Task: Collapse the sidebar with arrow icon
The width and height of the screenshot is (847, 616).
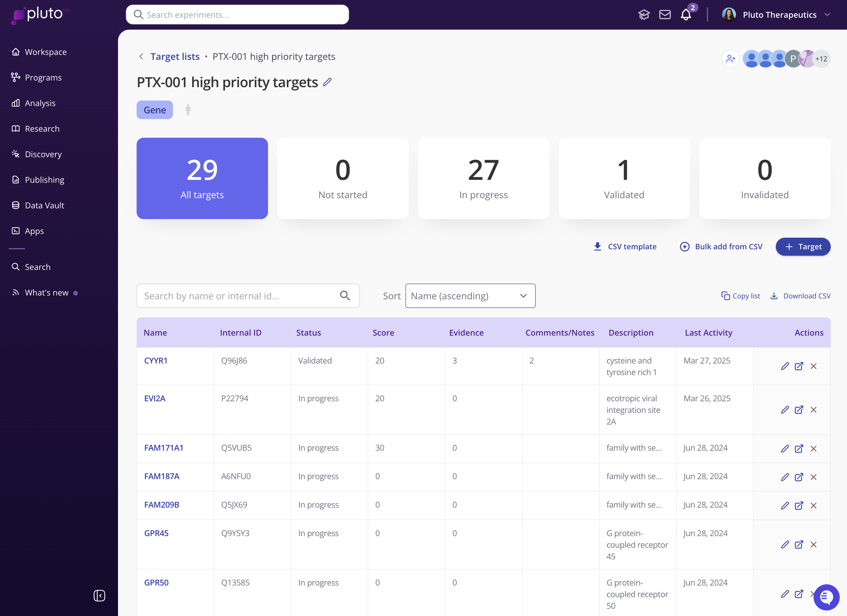Action: click(99, 595)
